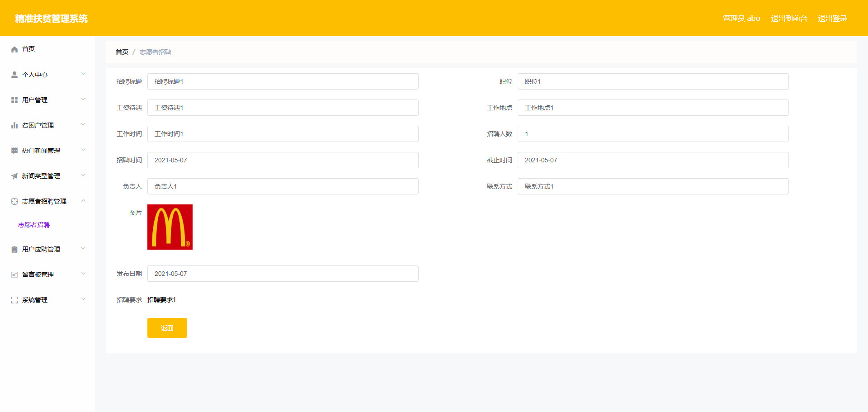Screen dimensions: 868x412
Task: Click the 首页 breadcrumb link
Action: (122, 52)
